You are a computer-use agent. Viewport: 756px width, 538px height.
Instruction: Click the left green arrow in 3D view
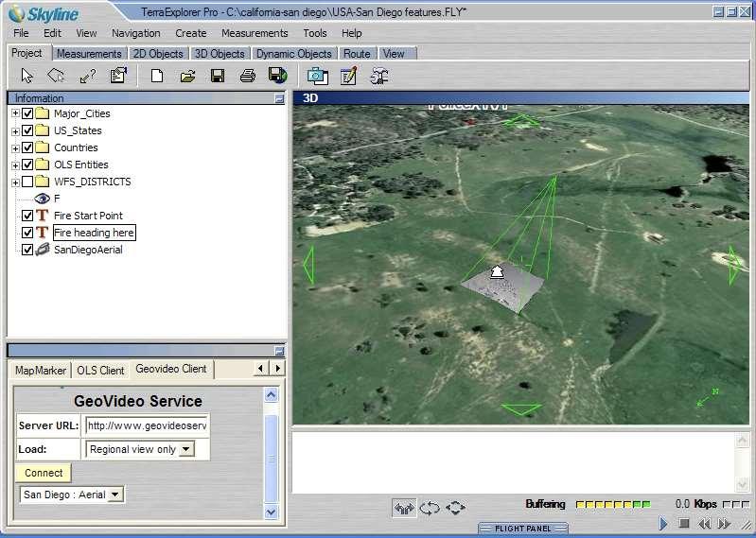pyautogui.click(x=309, y=265)
